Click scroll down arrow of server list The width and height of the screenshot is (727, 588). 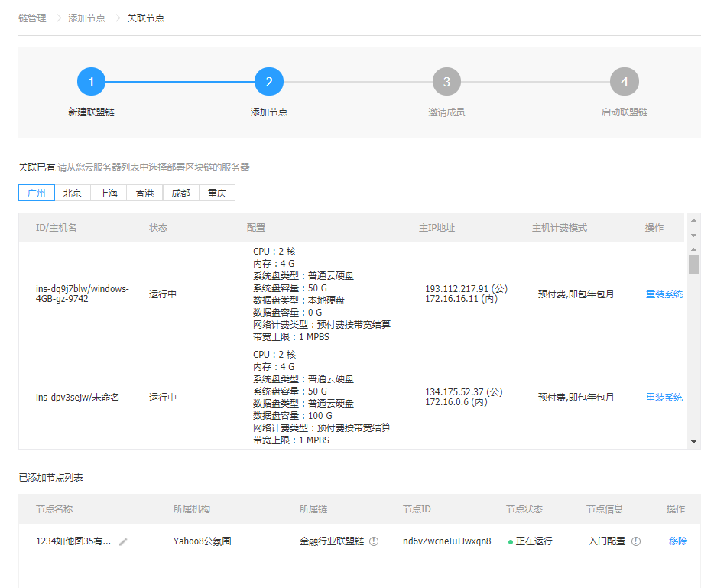point(693,442)
